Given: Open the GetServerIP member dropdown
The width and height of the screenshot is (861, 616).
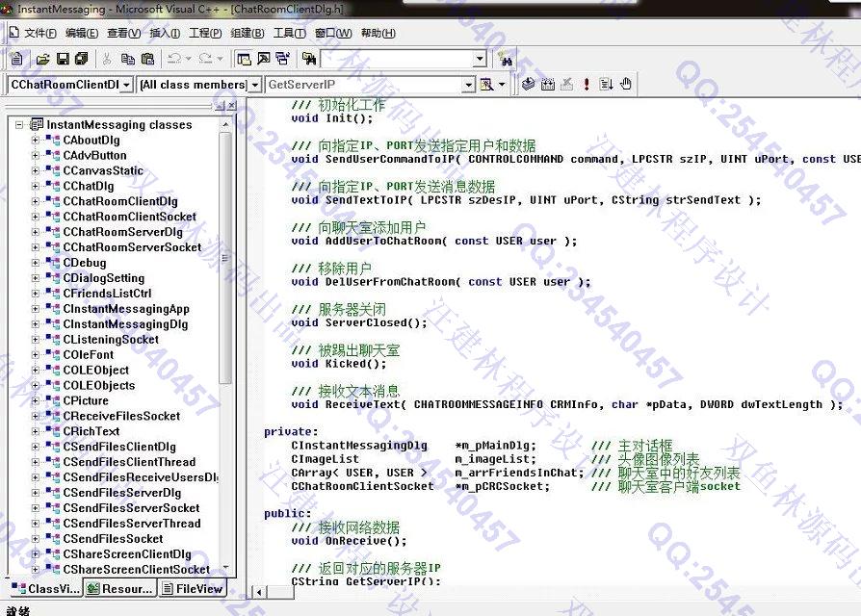Looking at the screenshot, I should 468,85.
